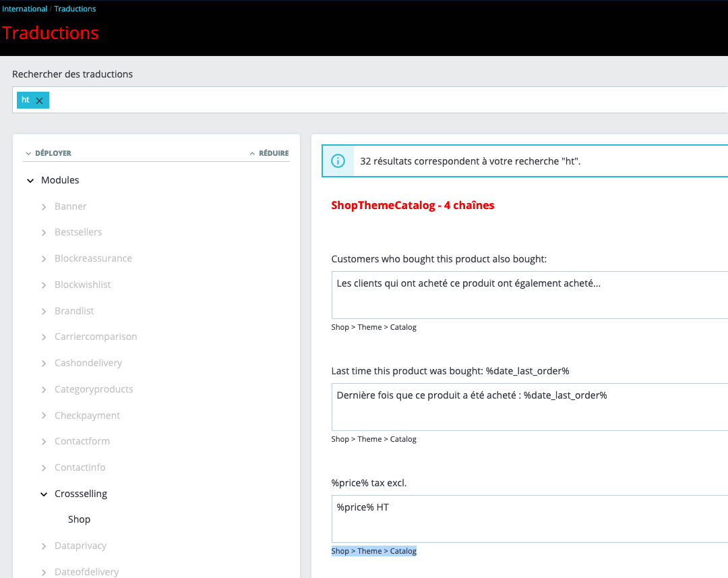The image size is (728, 578).
Task: Select Blockreassurance in the tree
Action: point(93,258)
